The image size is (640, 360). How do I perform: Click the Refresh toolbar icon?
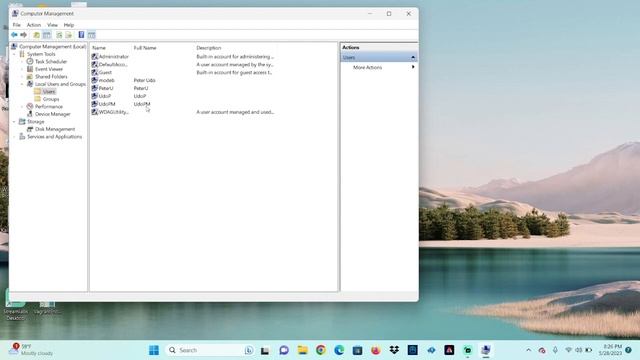(59, 35)
